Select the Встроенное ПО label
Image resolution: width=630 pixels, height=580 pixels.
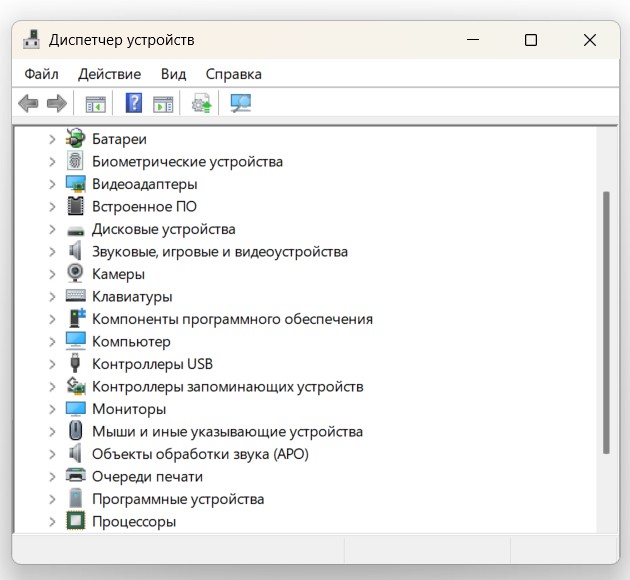point(144,207)
